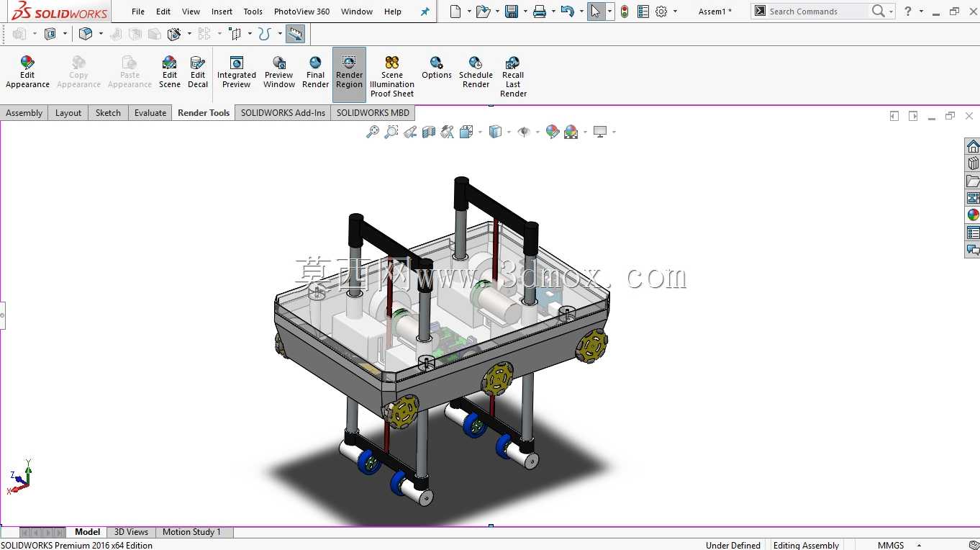Expand New document dropdown arrow

tap(468, 12)
